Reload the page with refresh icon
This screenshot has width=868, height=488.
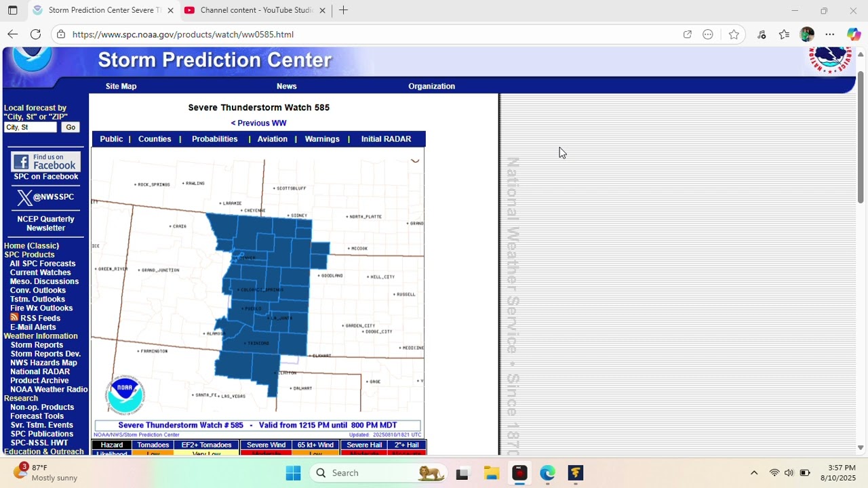pyautogui.click(x=36, y=34)
